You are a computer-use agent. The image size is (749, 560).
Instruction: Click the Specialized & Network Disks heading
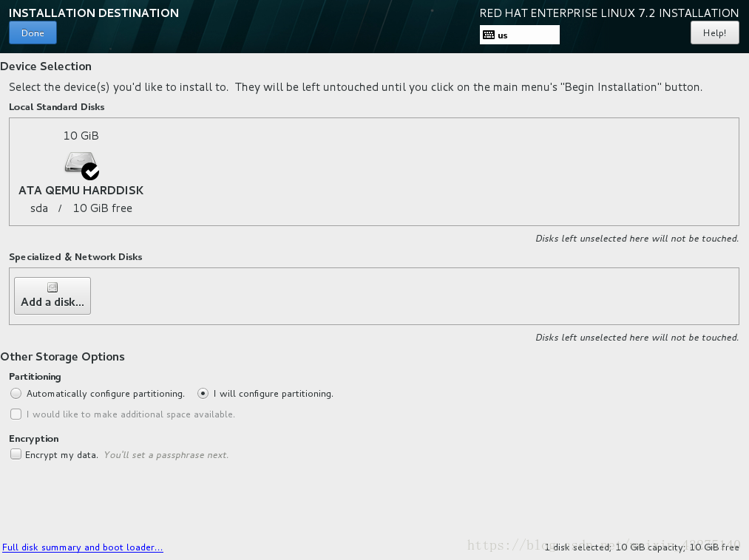click(x=75, y=257)
